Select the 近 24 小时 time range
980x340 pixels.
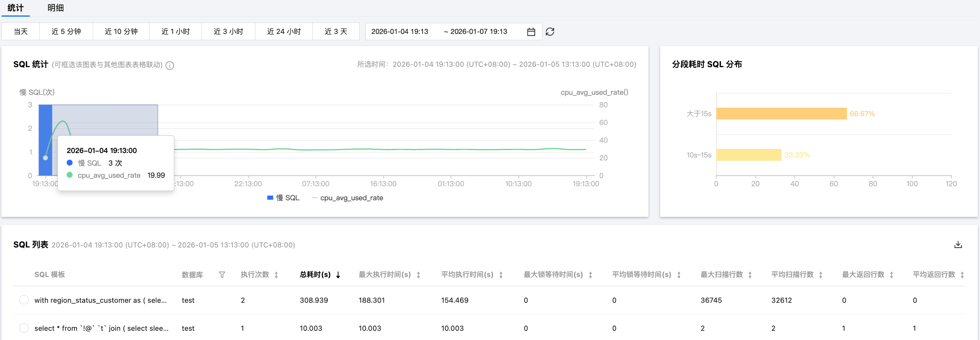284,32
